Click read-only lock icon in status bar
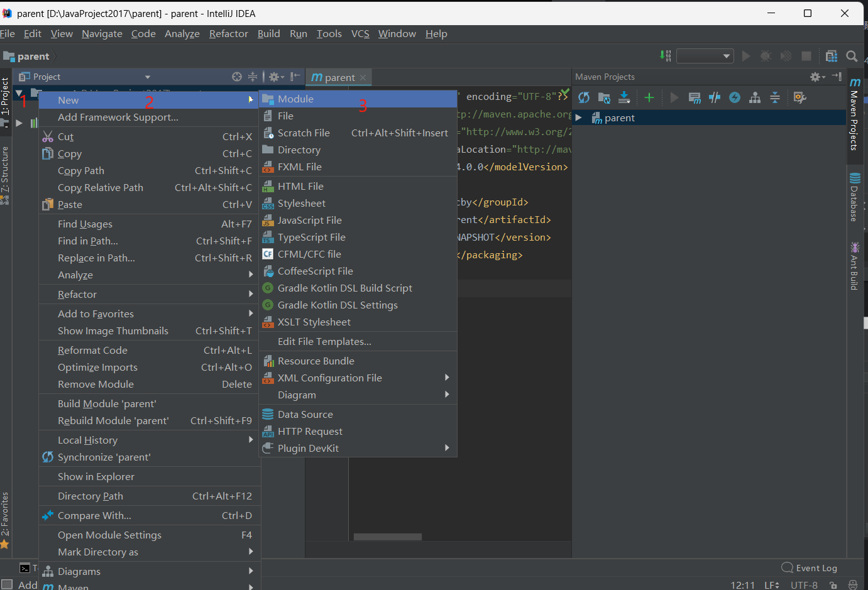868x590 pixels. tap(833, 585)
